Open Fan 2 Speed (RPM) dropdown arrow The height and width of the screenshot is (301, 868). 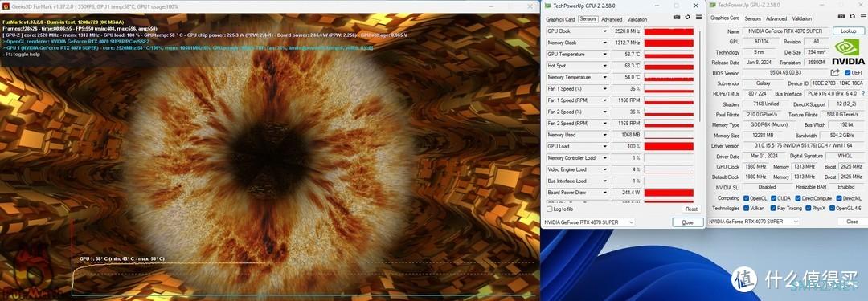[605, 124]
